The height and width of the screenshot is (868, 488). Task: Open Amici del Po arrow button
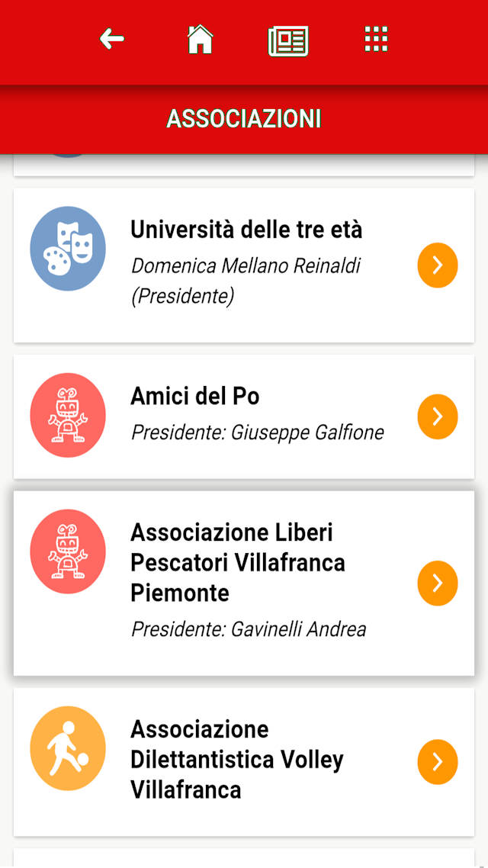(438, 416)
